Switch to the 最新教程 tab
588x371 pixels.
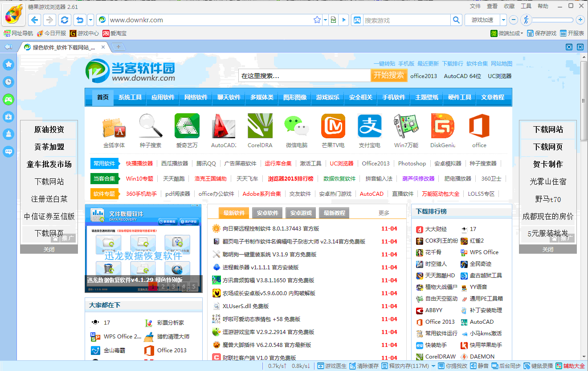pyautogui.click(x=335, y=213)
